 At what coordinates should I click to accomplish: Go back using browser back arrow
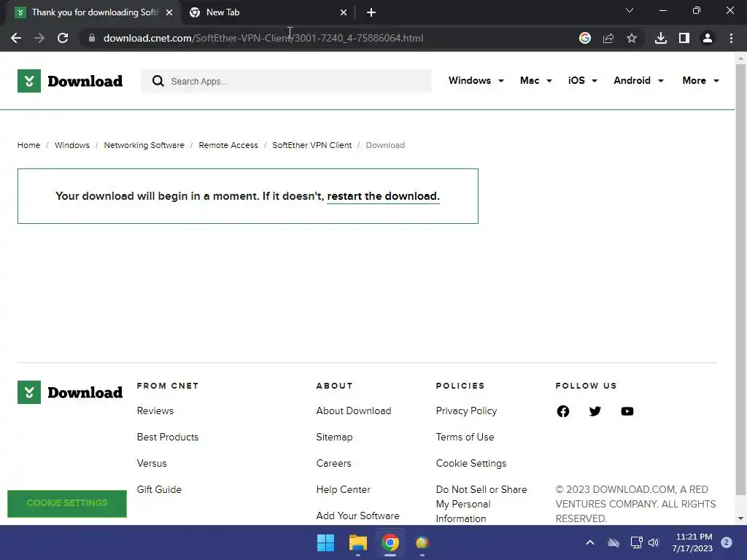click(16, 38)
